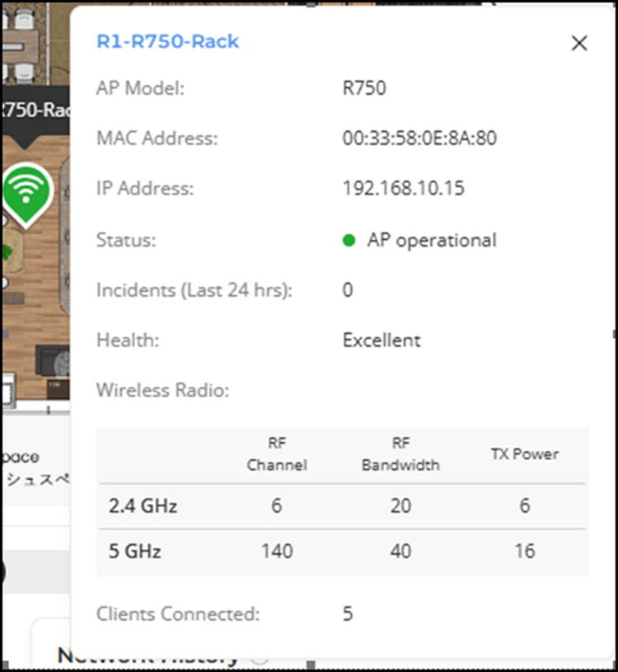Image resolution: width=618 pixels, height=672 pixels.
Task: Click the 5 GHz TX power value 16
Action: (x=524, y=551)
